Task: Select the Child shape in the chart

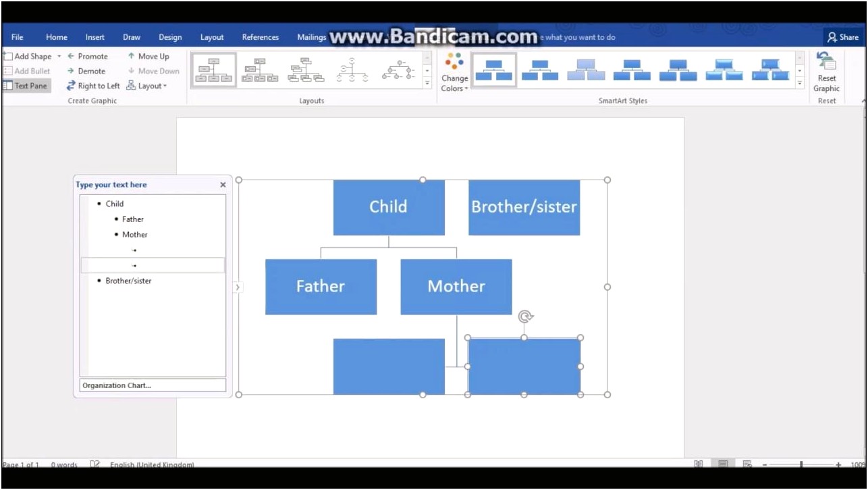Action: coord(389,207)
